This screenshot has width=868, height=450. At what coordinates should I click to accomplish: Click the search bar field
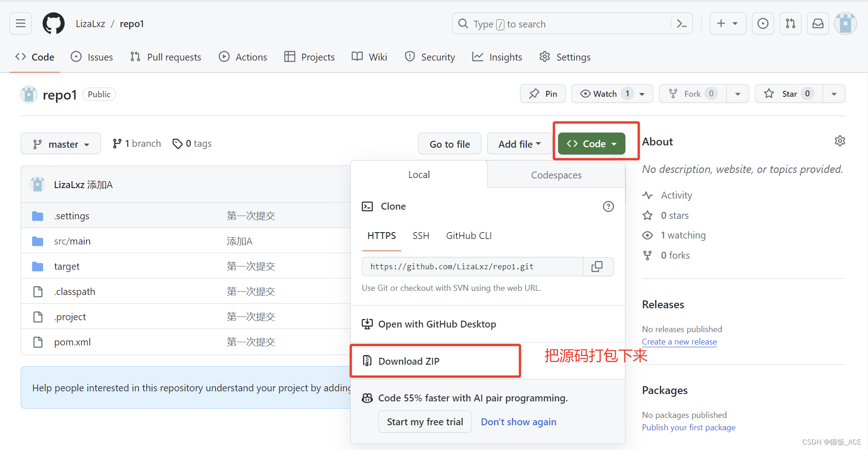(572, 24)
